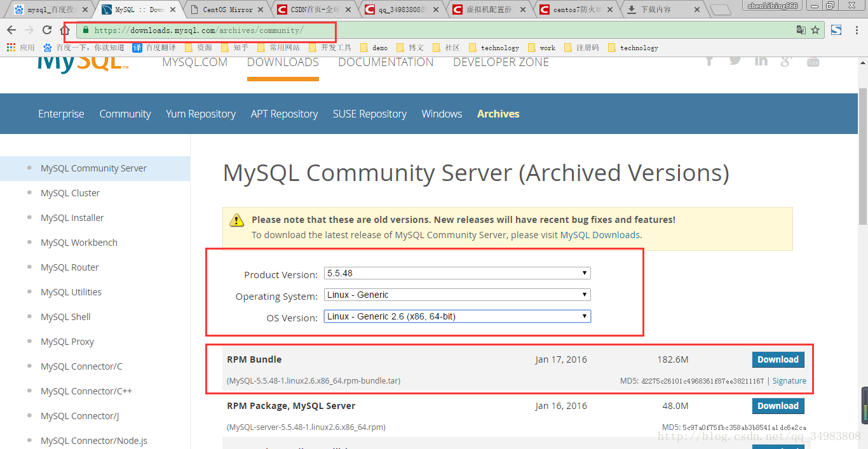Switch to the 下载内容 tab
Viewport: 868px width, 449px height.
[663, 10]
